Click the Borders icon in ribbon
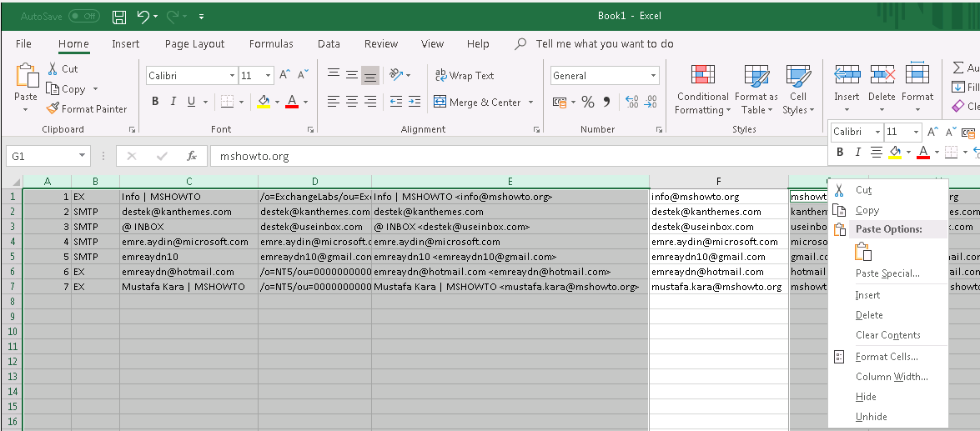The width and height of the screenshot is (980, 431). (x=228, y=102)
